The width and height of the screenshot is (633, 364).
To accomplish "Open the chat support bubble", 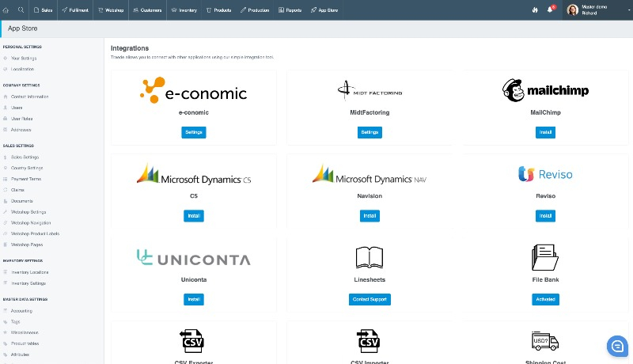I will [x=617, y=346].
